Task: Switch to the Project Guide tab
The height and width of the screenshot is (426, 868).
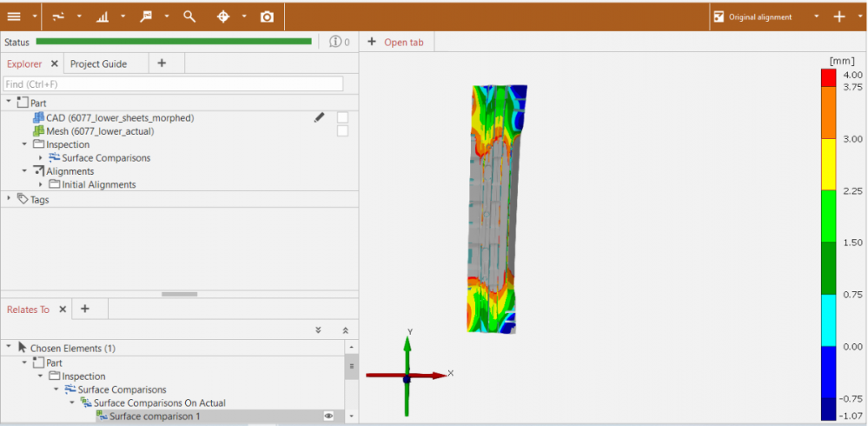Action: click(98, 63)
